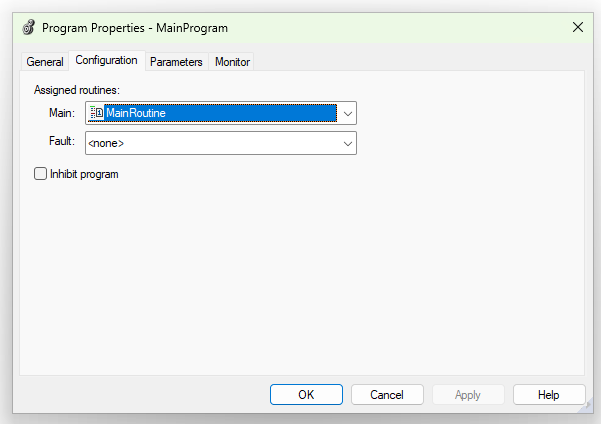The width and height of the screenshot is (601, 424).
Task: Enable the Inhibit program checkbox
Action: [40, 174]
